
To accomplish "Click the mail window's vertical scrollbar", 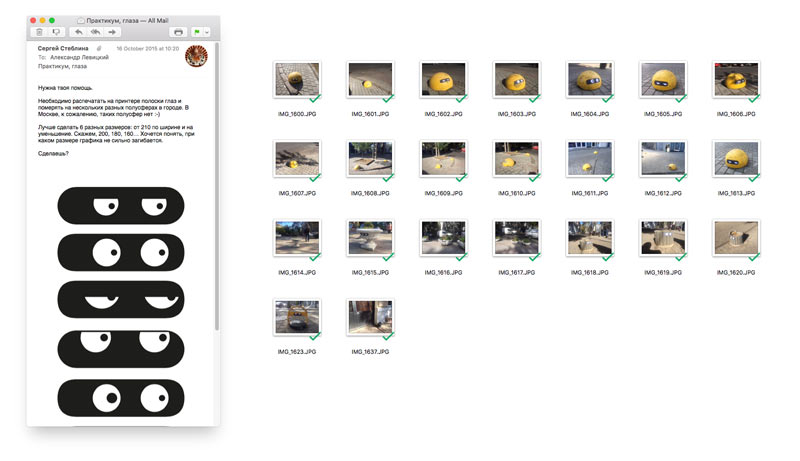I will click(x=216, y=200).
